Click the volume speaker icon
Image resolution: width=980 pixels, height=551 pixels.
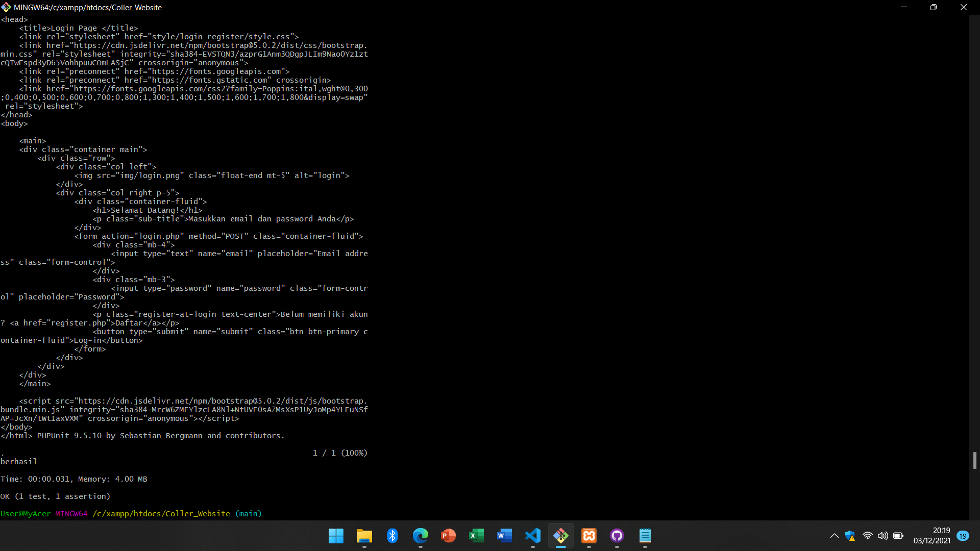[883, 536]
